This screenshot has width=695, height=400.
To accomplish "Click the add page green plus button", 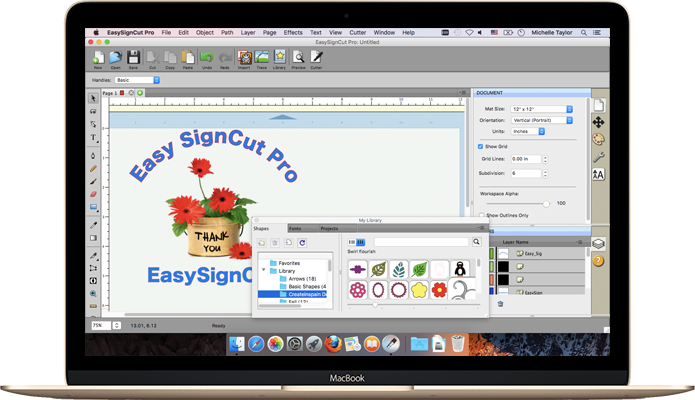I will 140,92.
